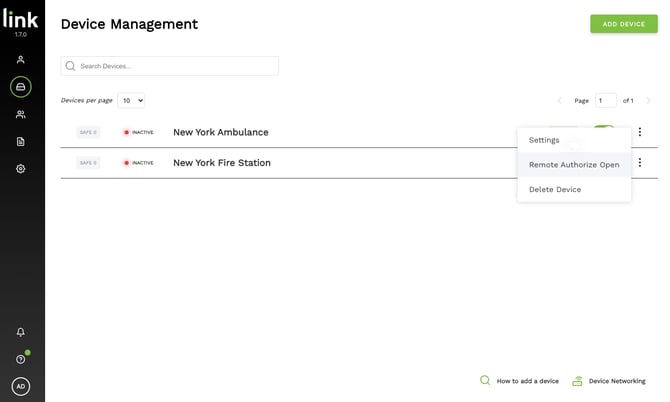670x402 pixels.
Task: Open the help question mark icon
Action: click(x=21, y=359)
